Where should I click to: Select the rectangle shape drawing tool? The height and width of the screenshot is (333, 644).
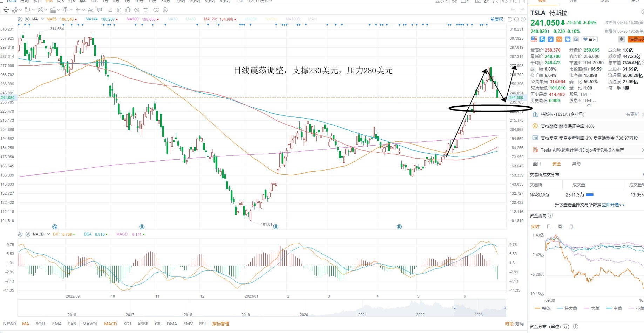(28, 10)
